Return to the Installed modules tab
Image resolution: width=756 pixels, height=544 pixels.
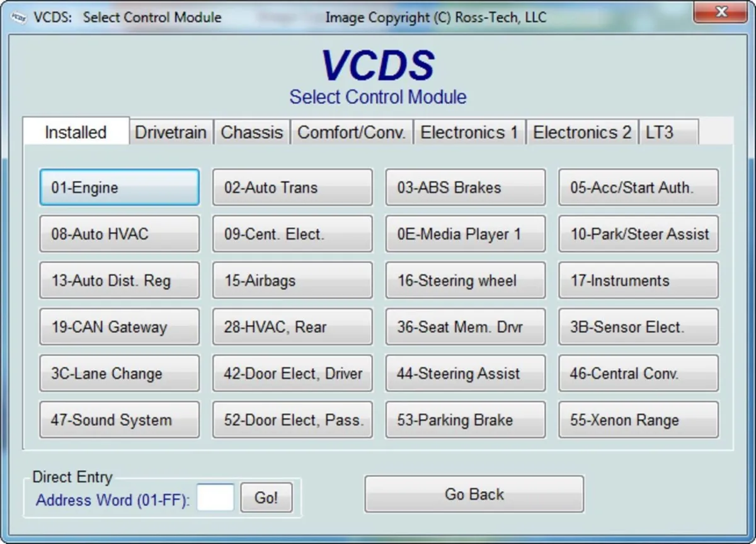click(x=75, y=132)
